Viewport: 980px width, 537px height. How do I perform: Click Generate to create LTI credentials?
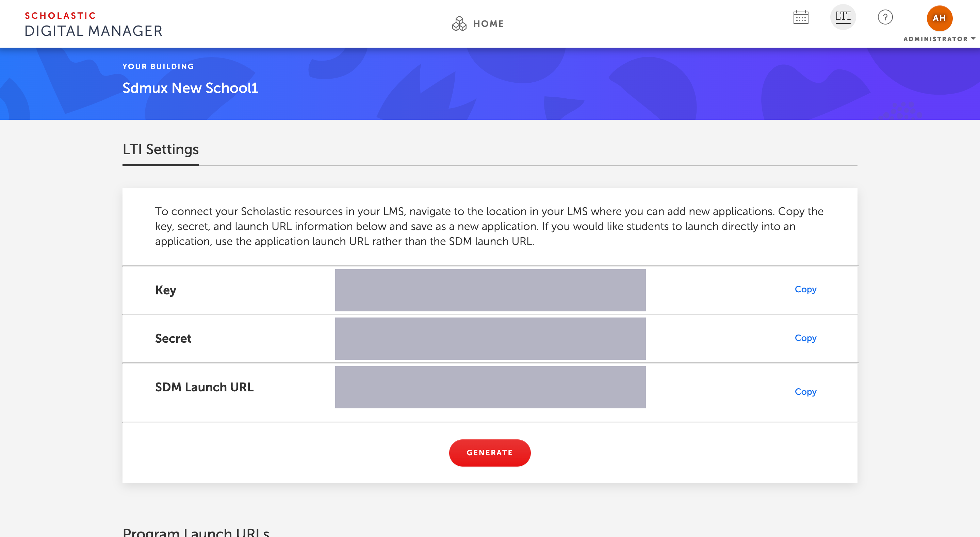coord(489,452)
